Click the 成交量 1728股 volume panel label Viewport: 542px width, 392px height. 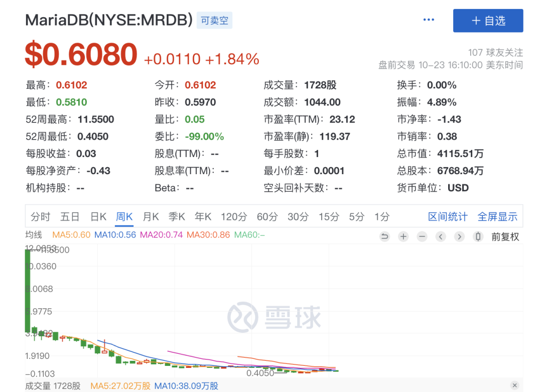(x=53, y=386)
